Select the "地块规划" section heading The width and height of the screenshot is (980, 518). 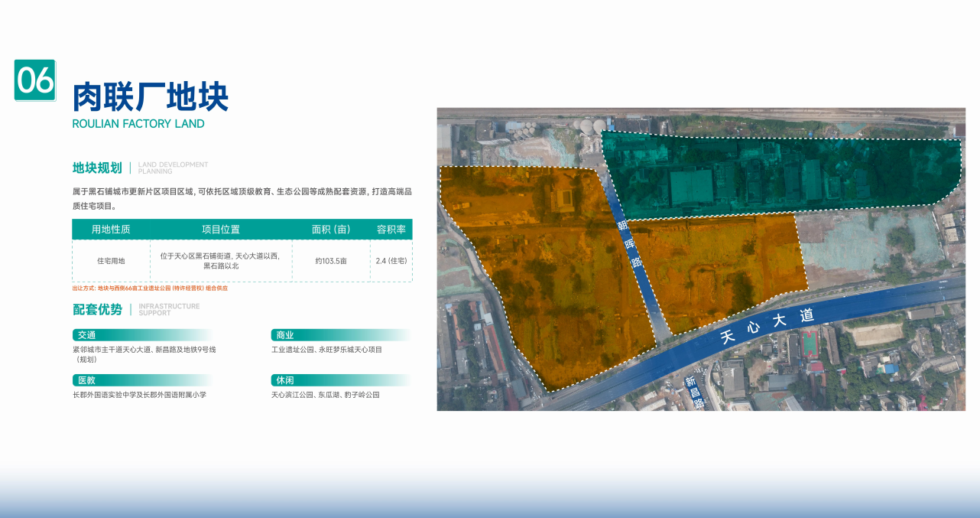pos(97,168)
